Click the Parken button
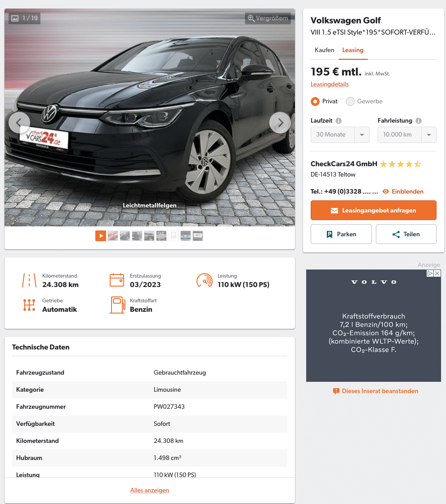Viewport: 446px width, 504px height. [x=341, y=234]
